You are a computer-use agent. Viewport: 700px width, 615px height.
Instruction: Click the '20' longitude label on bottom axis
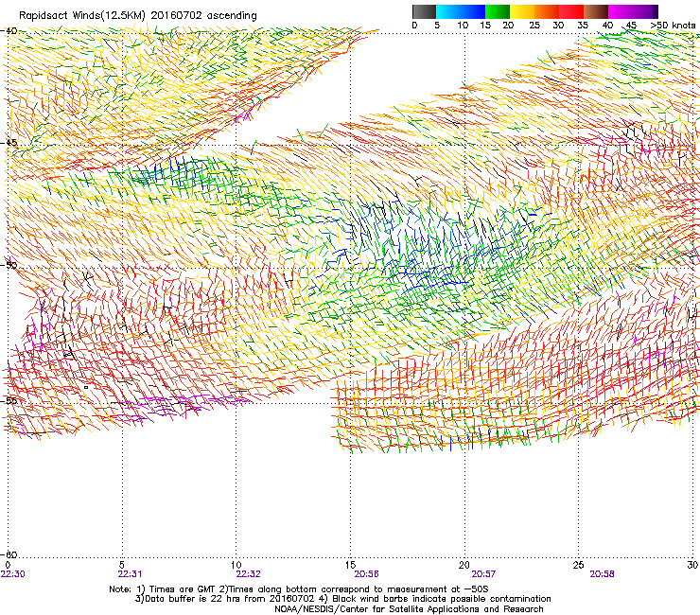click(x=464, y=565)
